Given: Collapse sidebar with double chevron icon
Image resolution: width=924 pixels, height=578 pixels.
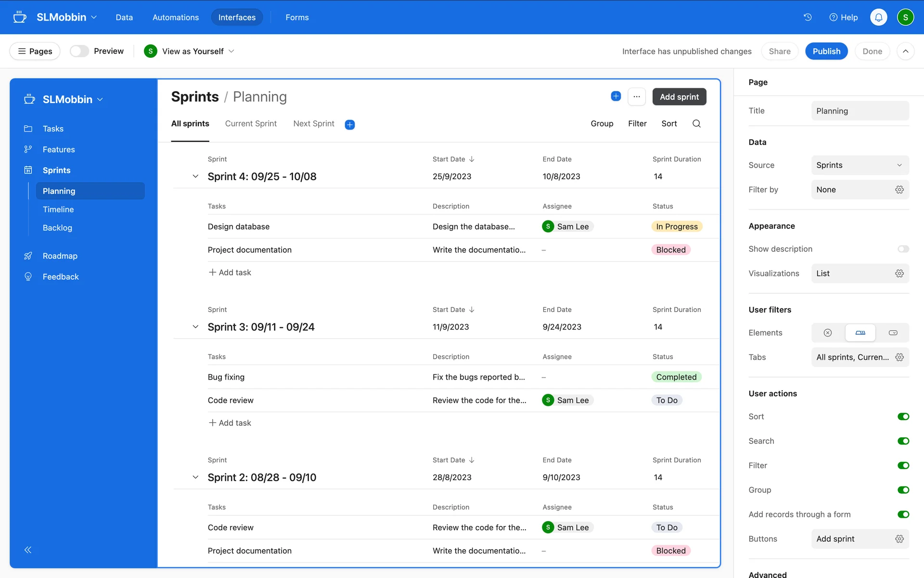Looking at the screenshot, I should [x=28, y=550].
